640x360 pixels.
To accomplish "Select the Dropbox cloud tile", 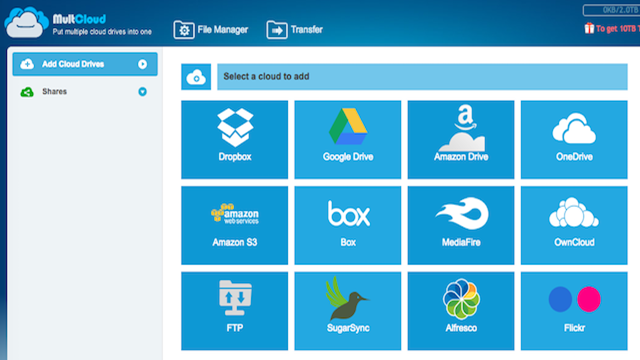I will point(234,140).
